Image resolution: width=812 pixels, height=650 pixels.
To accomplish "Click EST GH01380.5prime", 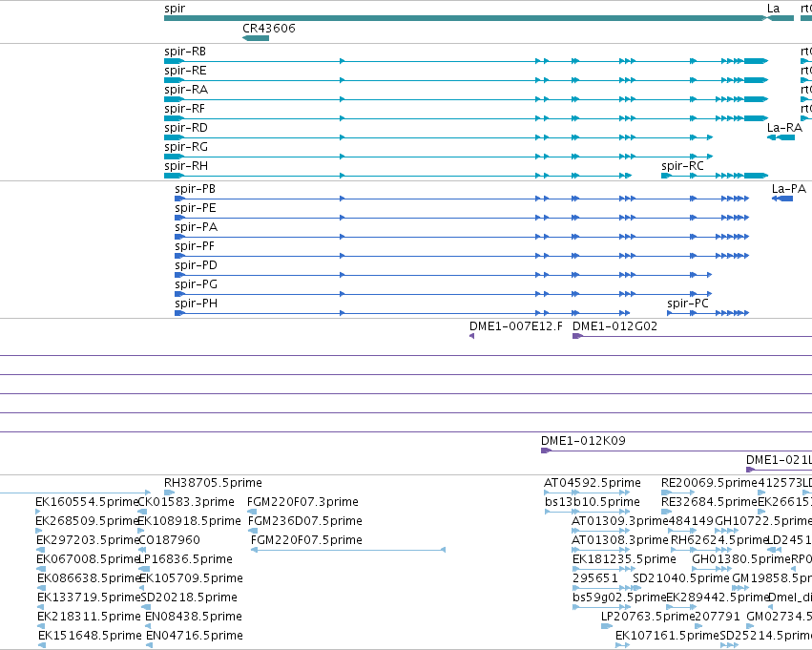I will tap(712, 569).
